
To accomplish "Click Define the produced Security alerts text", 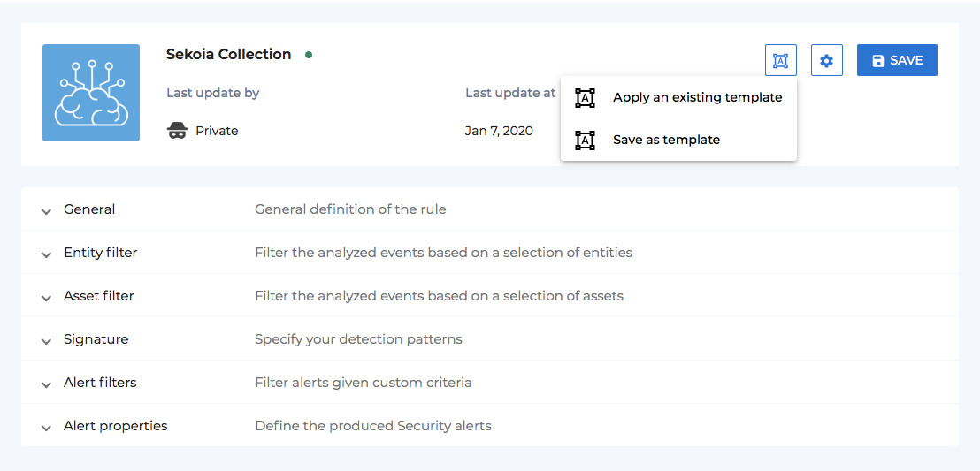I will click(373, 426).
